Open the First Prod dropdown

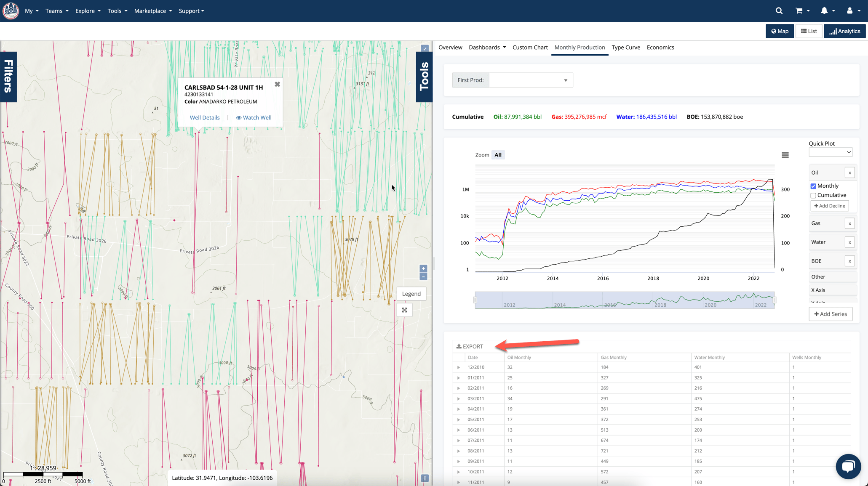point(531,80)
